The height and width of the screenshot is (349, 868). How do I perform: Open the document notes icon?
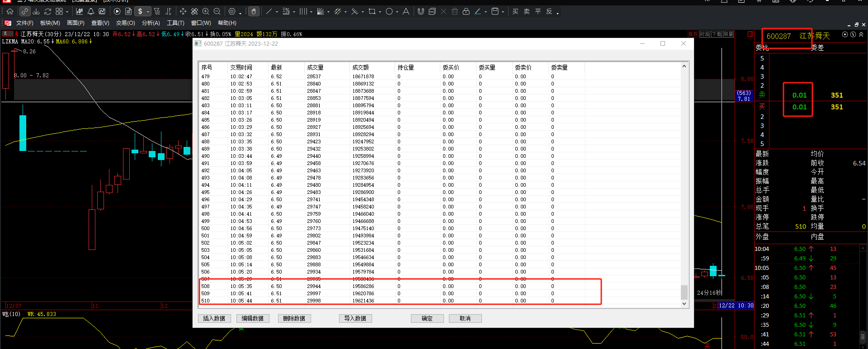pyautogui.click(x=128, y=11)
